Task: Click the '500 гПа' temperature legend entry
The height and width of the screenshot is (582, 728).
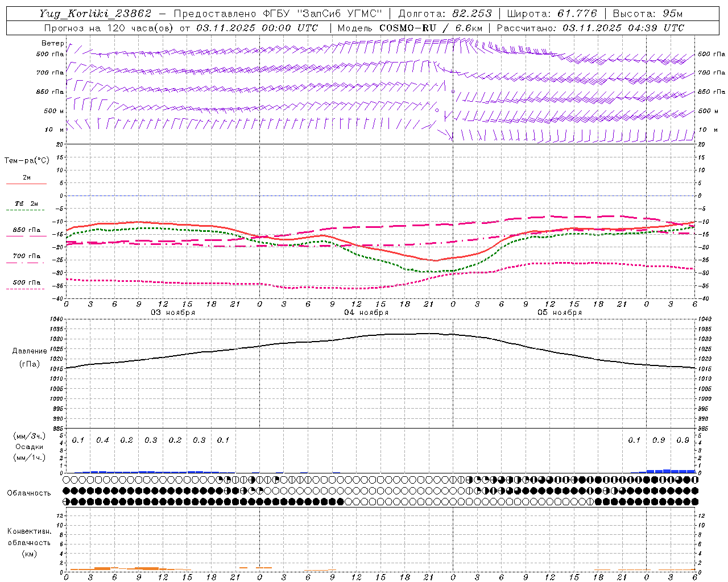Action: (26, 282)
